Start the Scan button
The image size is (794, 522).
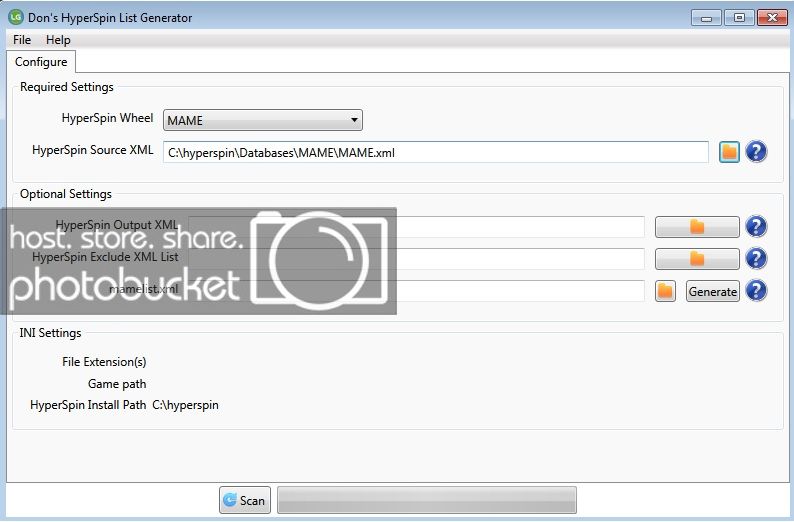(245, 500)
